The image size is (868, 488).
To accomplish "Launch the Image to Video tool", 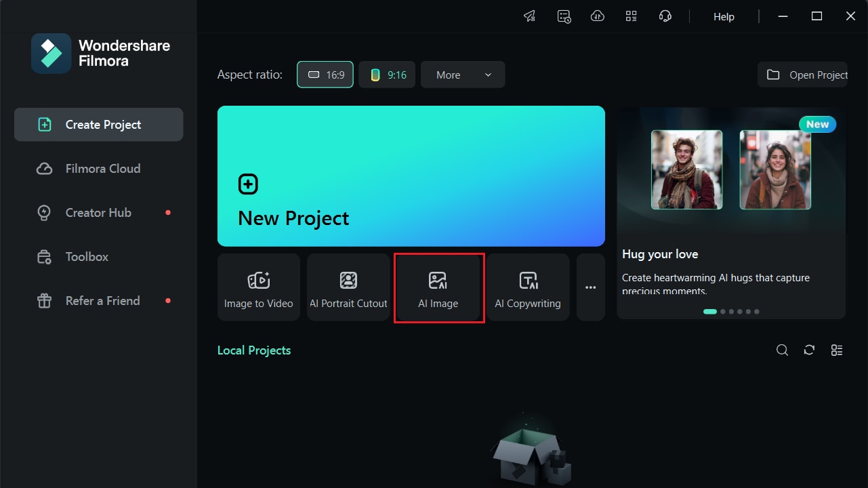I will 259,287.
